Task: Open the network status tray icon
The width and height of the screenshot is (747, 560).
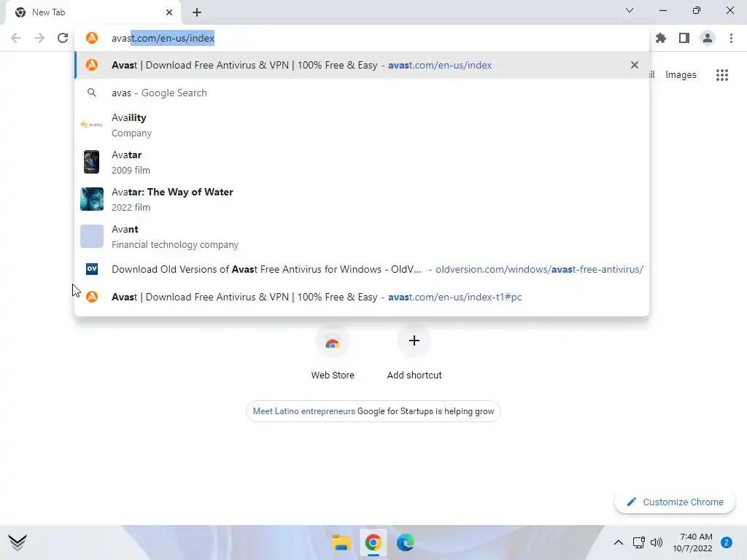Action: pos(638,542)
